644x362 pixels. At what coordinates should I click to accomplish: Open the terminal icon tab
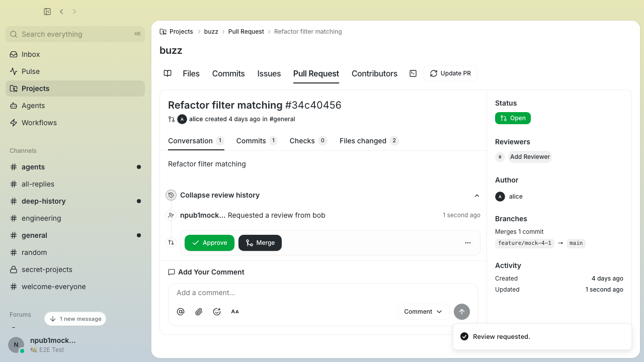[x=413, y=73]
